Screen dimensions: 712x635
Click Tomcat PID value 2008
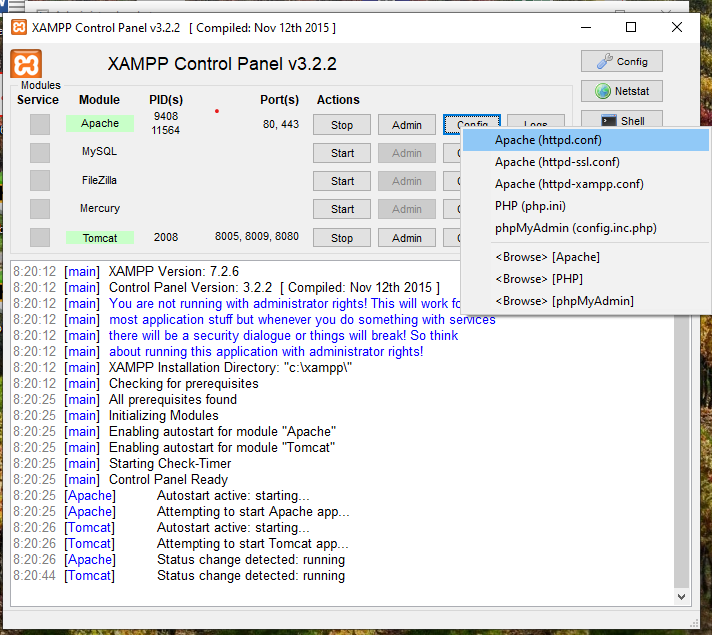166,237
